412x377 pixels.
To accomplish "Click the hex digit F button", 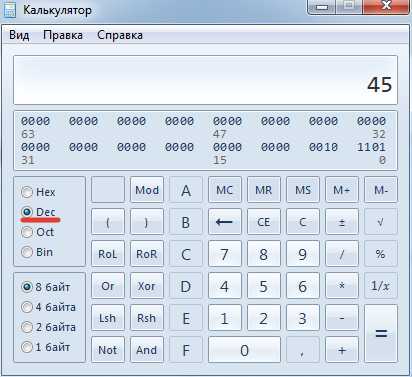I will 186,350.
